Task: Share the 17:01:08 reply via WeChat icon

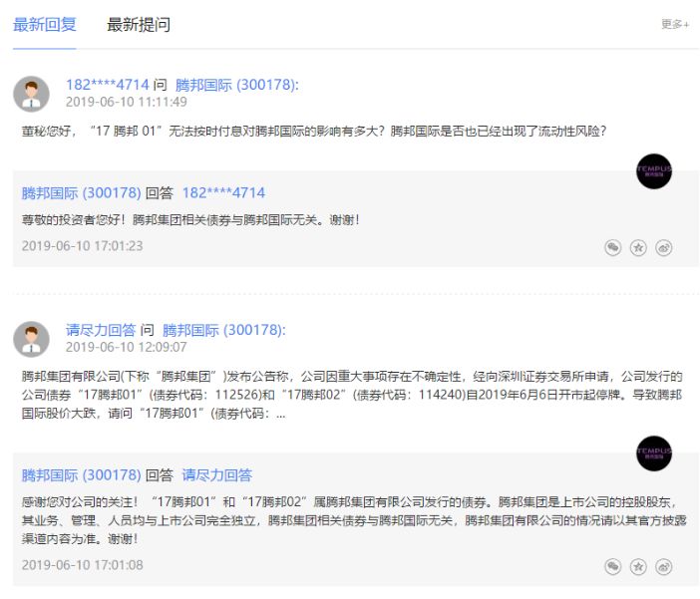Action: tap(613, 566)
